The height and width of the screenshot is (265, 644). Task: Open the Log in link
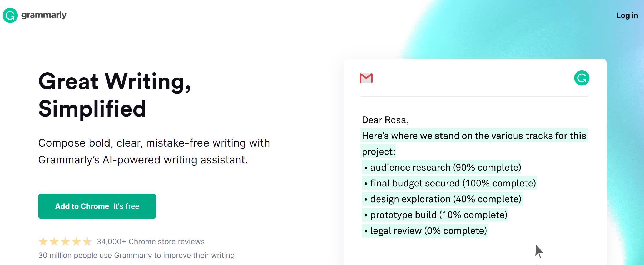point(627,16)
